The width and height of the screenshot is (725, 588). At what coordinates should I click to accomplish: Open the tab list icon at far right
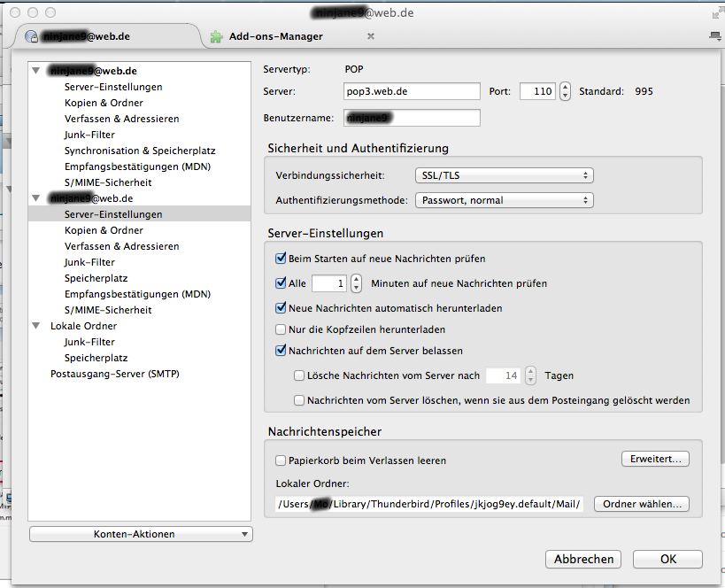click(x=715, y=35)
